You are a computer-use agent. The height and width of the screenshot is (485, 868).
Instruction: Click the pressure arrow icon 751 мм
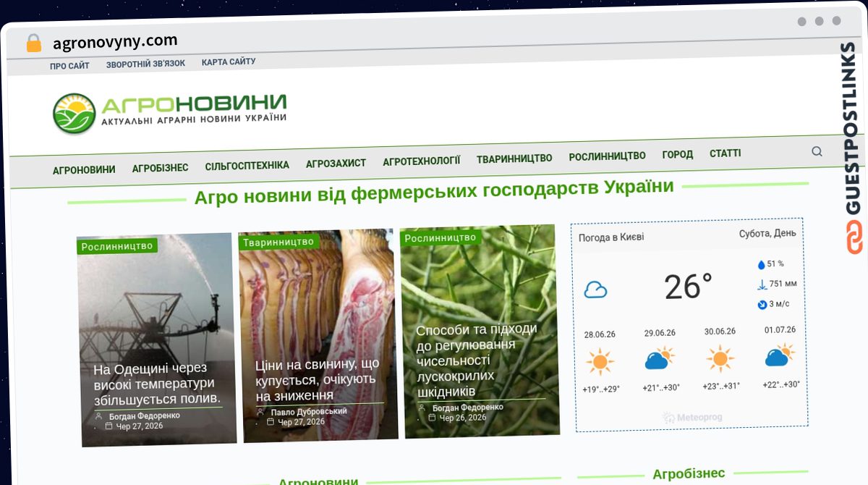click(762, 284)
